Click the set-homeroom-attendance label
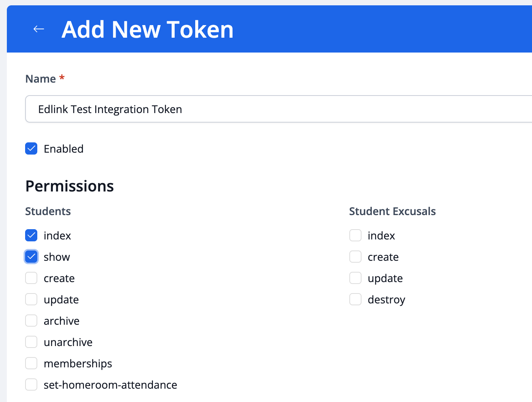Image resolution: width=532 pixels, height=402 pixels. click(110, 385)
